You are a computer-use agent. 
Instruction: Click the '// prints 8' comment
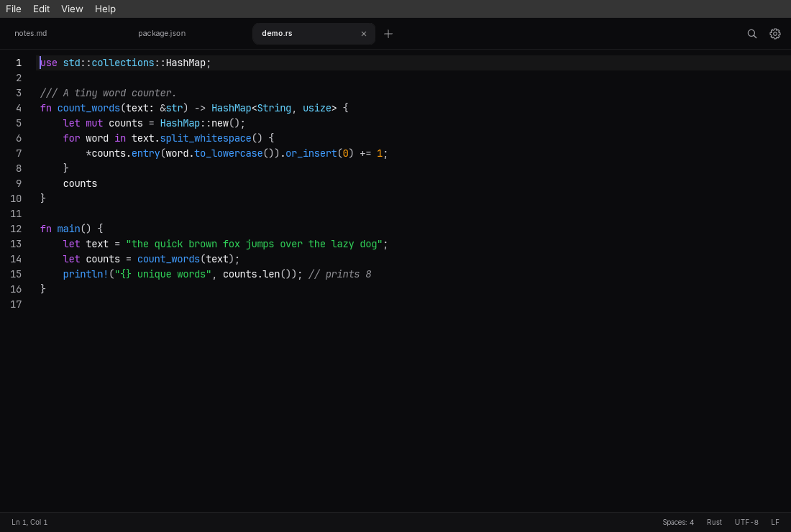340,275
